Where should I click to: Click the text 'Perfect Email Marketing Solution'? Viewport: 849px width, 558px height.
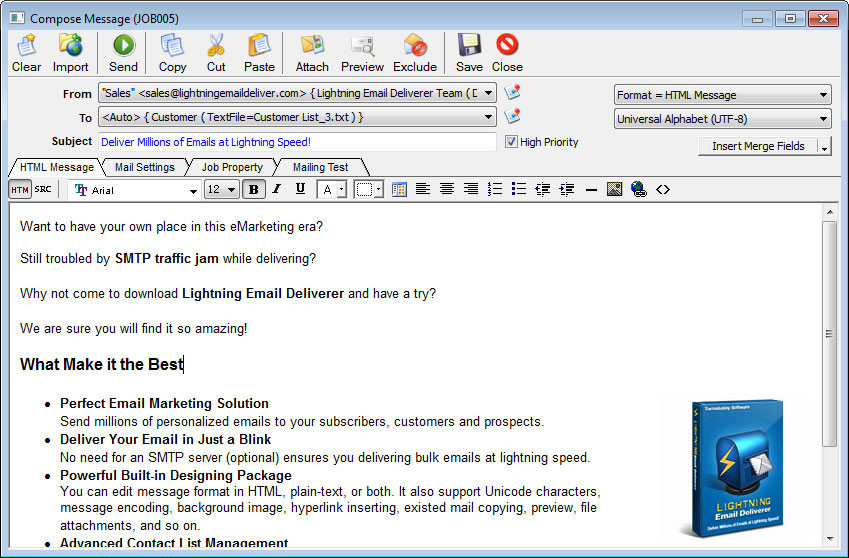[x=164, y=403]
